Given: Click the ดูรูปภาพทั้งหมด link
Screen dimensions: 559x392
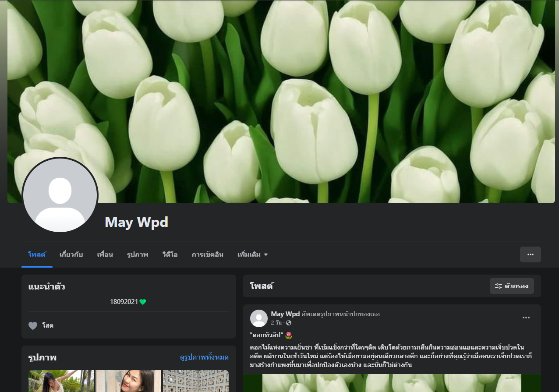Looking at the screenshot, I should (204, 357).
